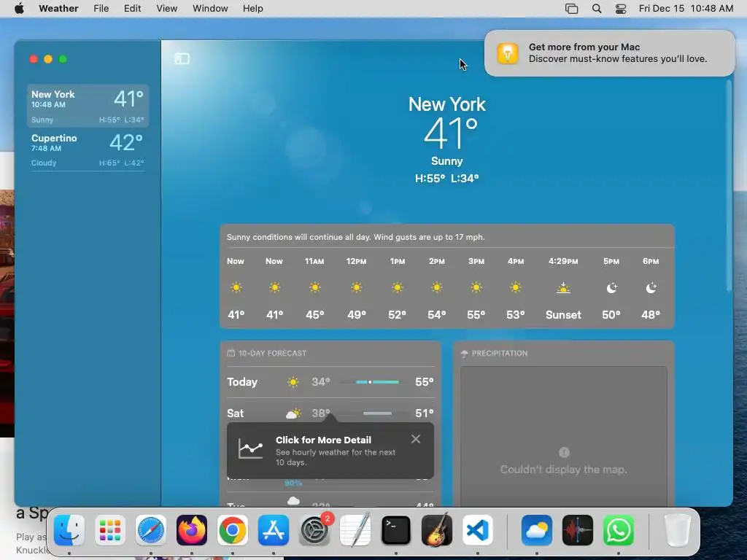The width and height of the screenshot is (747, 560).
Task: Open the Help menu
Action: (252, 9)
